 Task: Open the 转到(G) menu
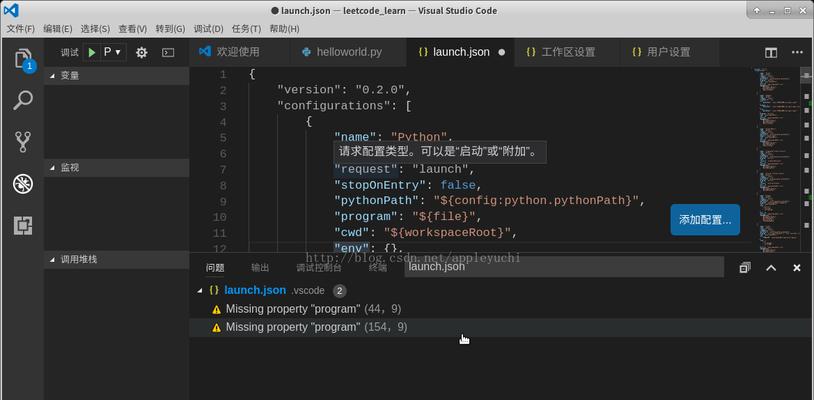(170, 29)
